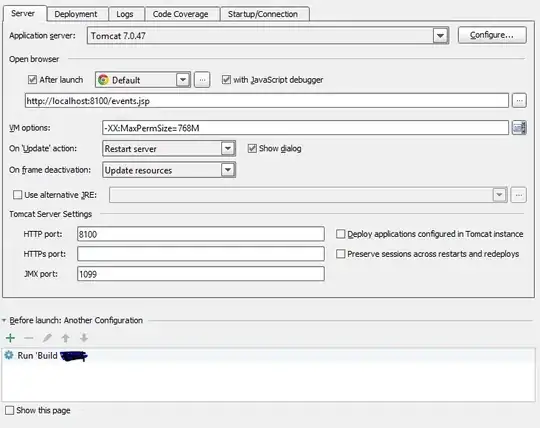This screenshot has width=540, height=428.
Task: Move before launch task up
Action: click(x=65, y=338)
